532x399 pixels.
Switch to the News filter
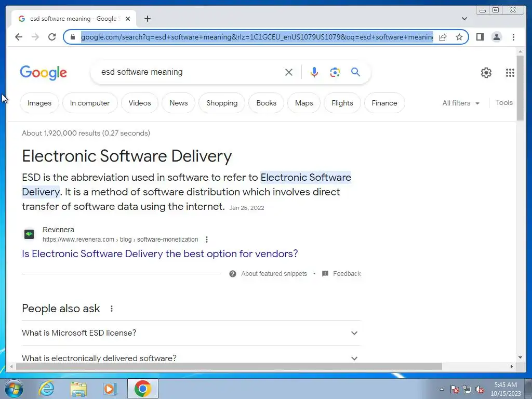coord(179,103)
